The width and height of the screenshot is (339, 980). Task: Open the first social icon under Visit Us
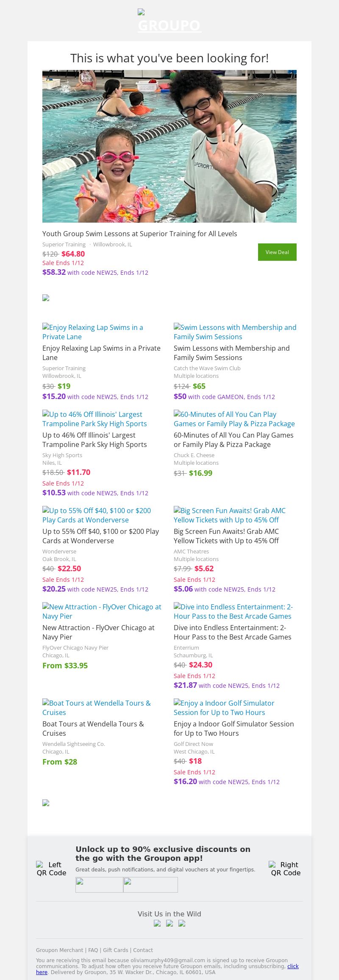click(157, 923)
